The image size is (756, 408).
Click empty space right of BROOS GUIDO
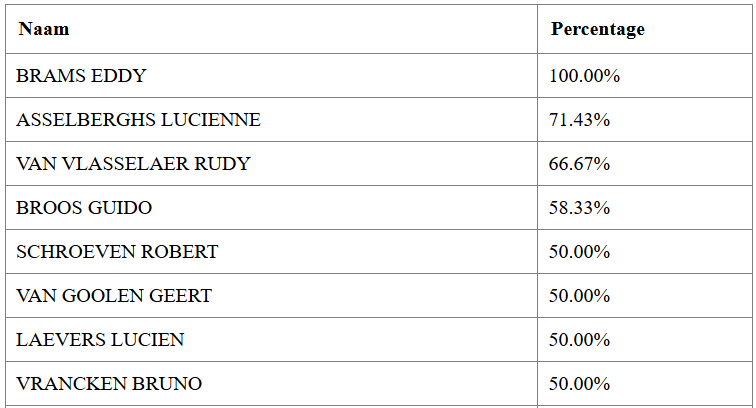345,207
